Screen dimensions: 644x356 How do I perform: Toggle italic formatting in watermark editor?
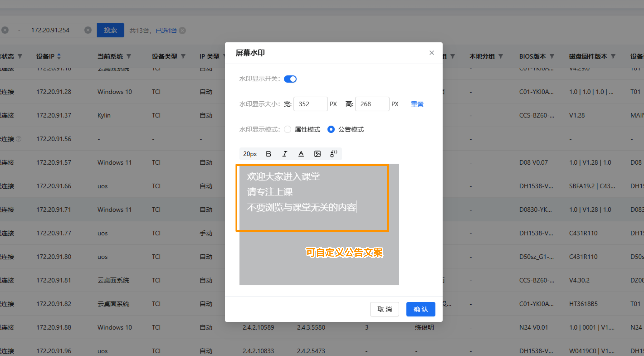(x=285, y=154)
